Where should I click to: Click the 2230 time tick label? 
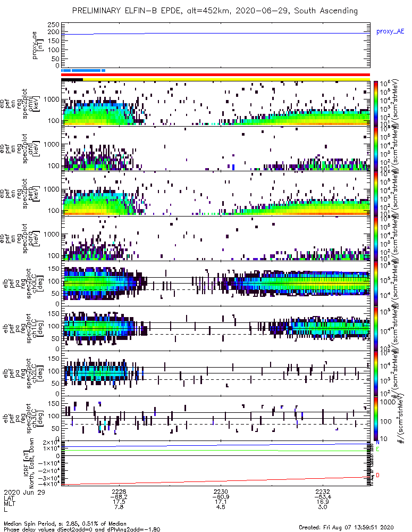(x=221, y=492)
